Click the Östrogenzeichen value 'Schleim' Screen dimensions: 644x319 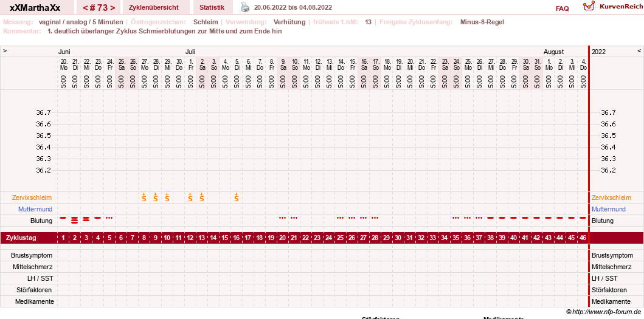point(206,22)
